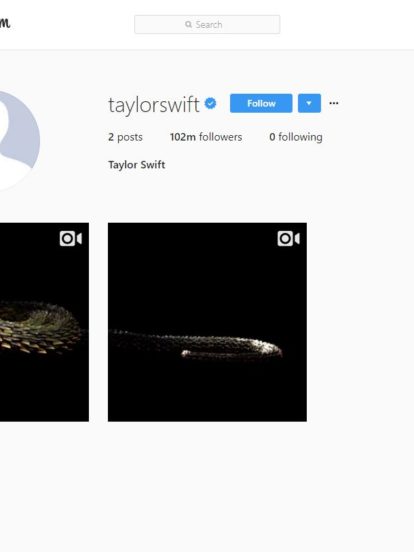This screenshot has width=414, height=552.
Task: Click the magnifier icon in the search box
Action: (x=188, y=24)
